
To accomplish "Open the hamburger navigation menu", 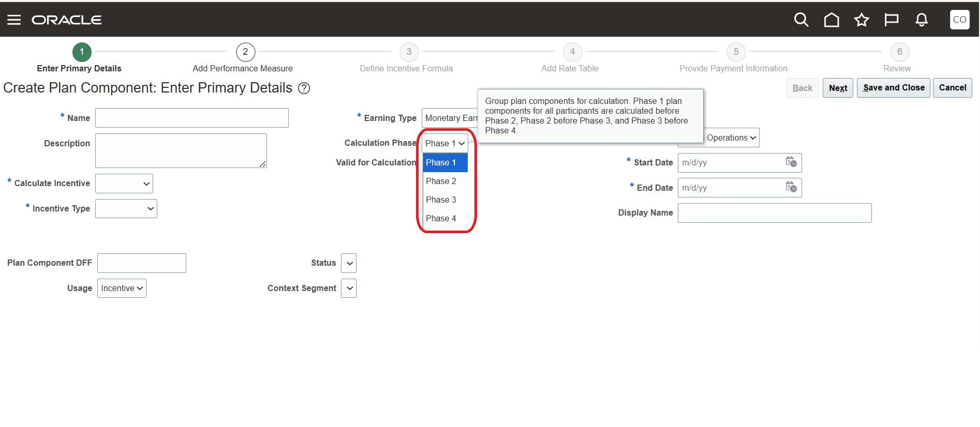I will coord(14,20).
